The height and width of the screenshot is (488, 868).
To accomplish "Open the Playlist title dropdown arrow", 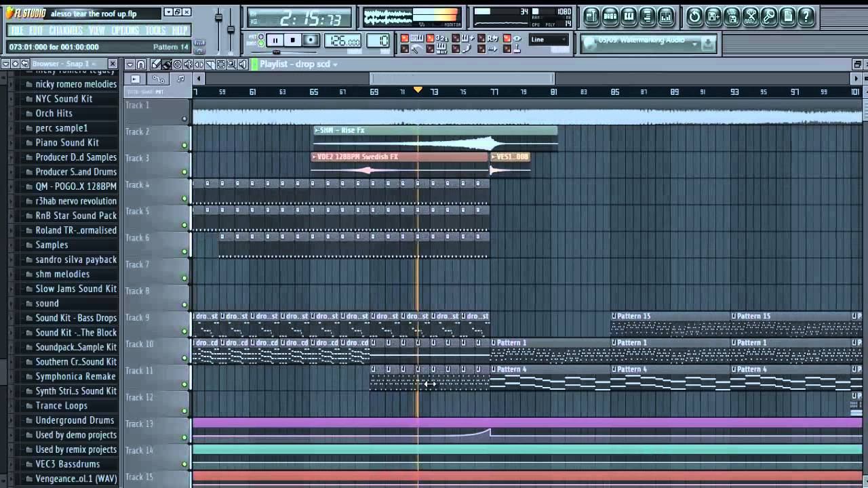I will tap(335, 64).
